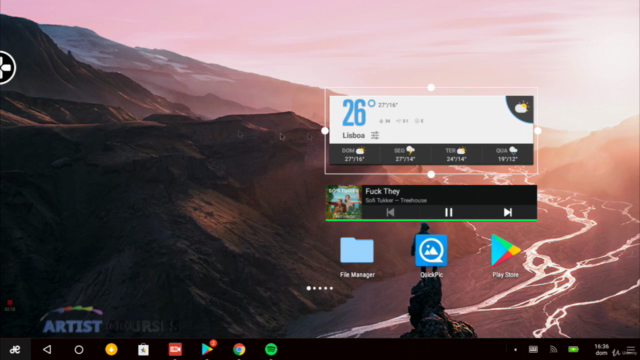
Task: Pause the playing song
Action: click(x=449, y=212)
